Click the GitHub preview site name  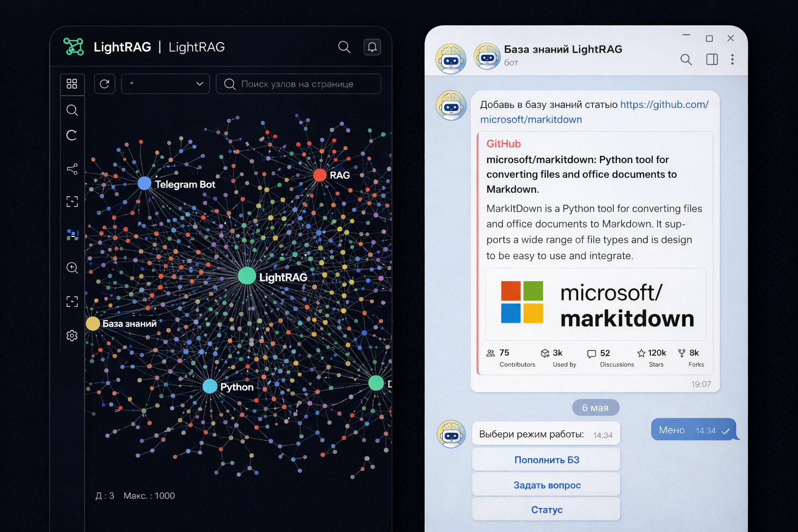click(503, 144)
